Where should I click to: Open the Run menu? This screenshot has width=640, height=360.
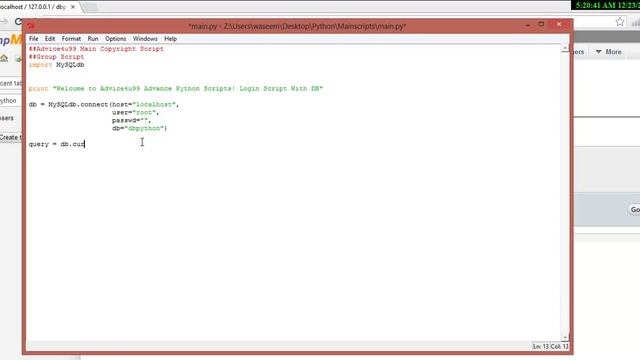click(93, 39)
